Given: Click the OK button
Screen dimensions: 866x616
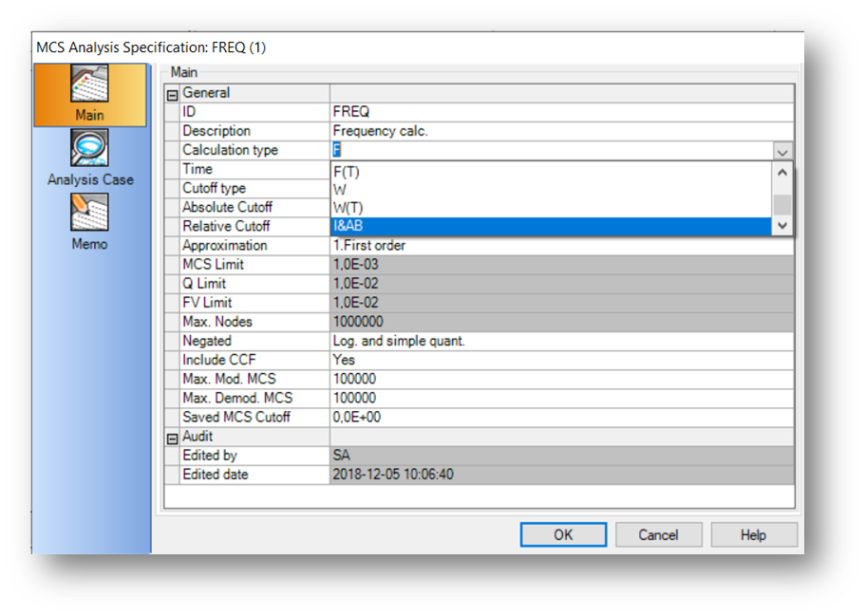Looking at the screenshot, I should pyautogui.click(x=563, y=534).
